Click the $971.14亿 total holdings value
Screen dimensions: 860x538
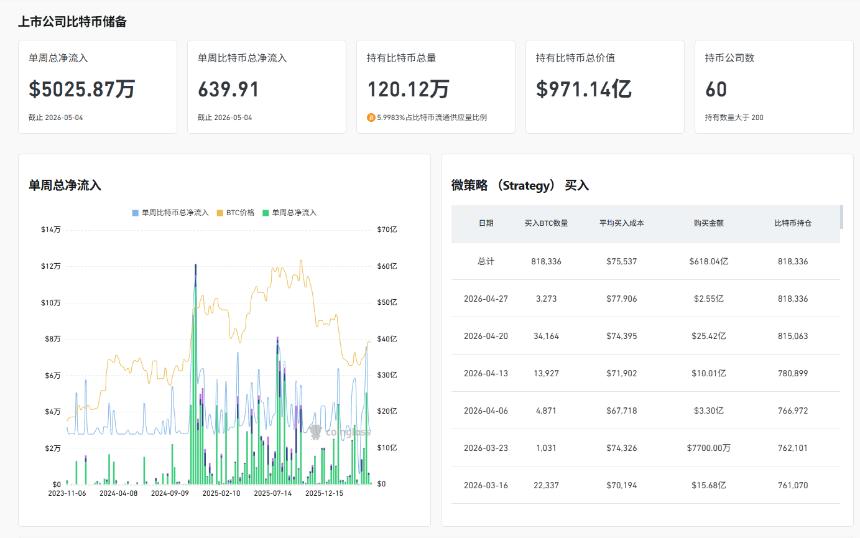click(584, 89)
